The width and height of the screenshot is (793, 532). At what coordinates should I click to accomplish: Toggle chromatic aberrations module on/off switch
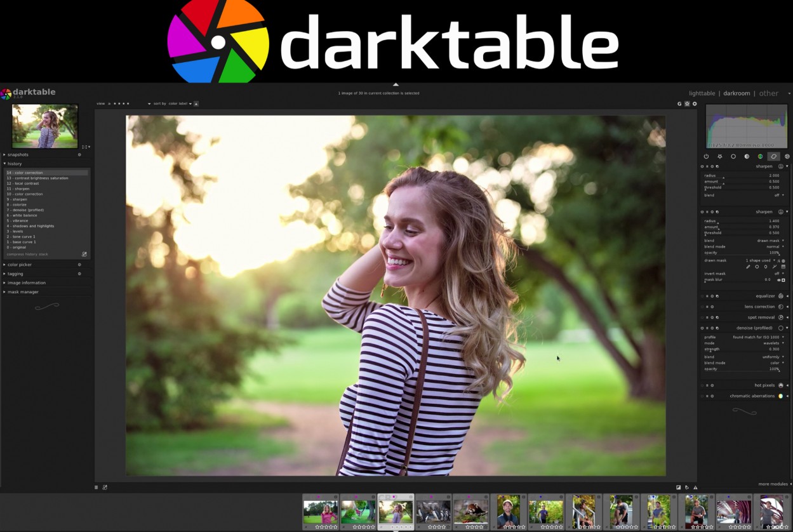tap(702, 396)
